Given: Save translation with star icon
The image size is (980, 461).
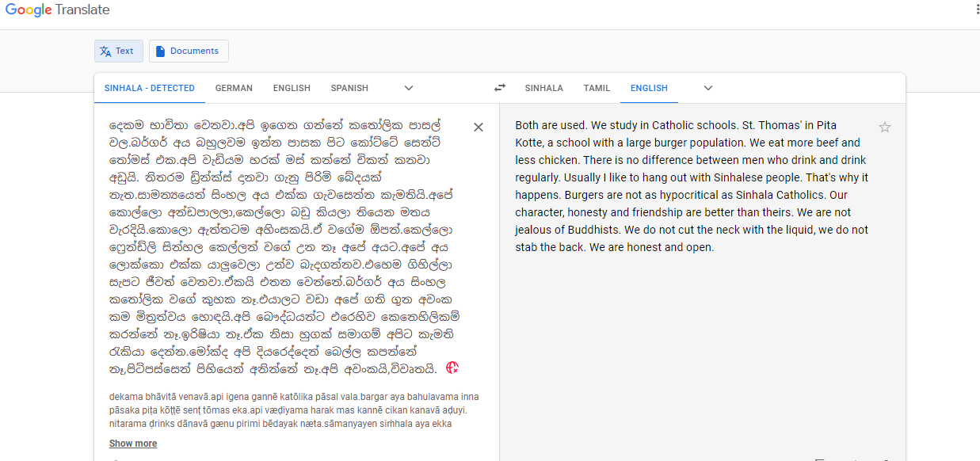Looking at the screenshot, I should (x=885, y=127).
